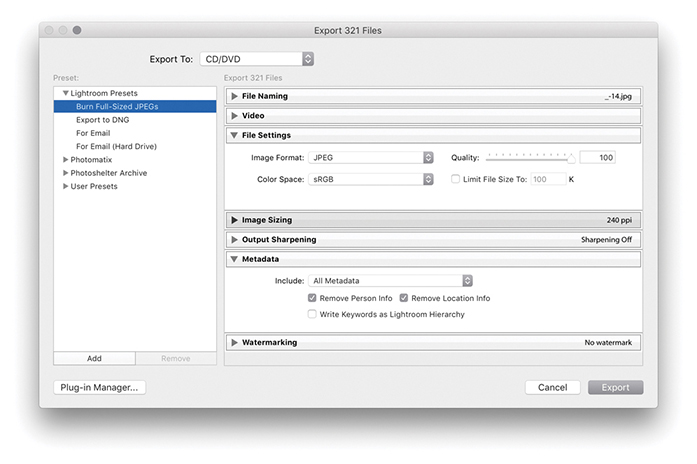Adjust the Quality slider
Viewport: 697px width, 464px height.
coord(571,158)
